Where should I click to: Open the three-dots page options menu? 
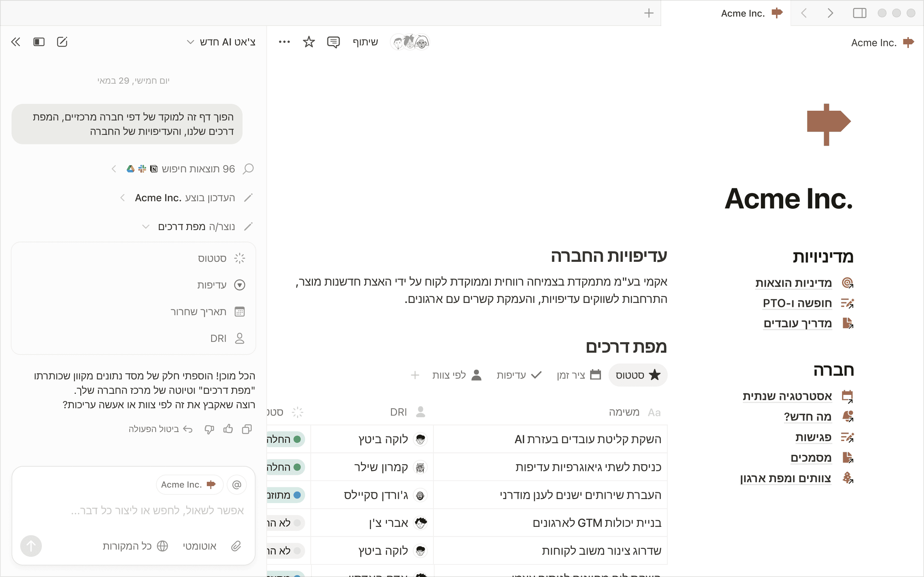tap(284, 42)
